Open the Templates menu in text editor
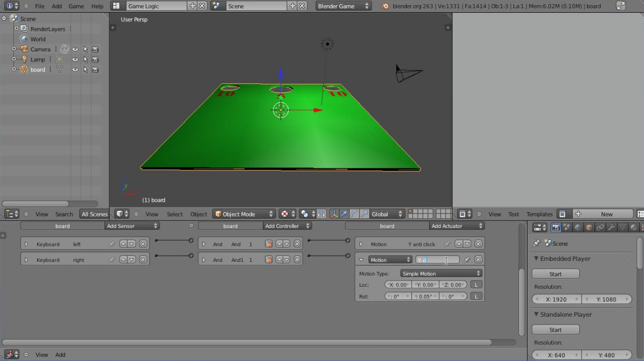The image size is (644, 361). pos(539,214)
